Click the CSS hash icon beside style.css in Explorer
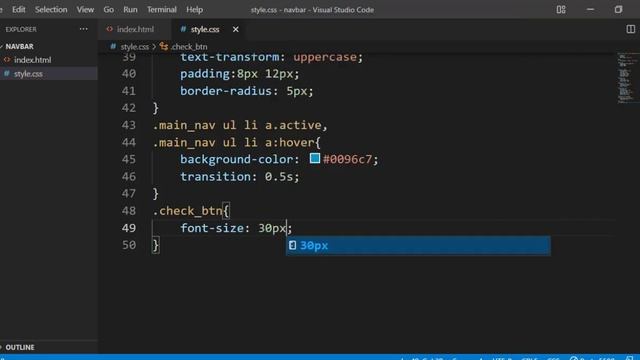Screen dimensions: 640x360 [7, 73]
